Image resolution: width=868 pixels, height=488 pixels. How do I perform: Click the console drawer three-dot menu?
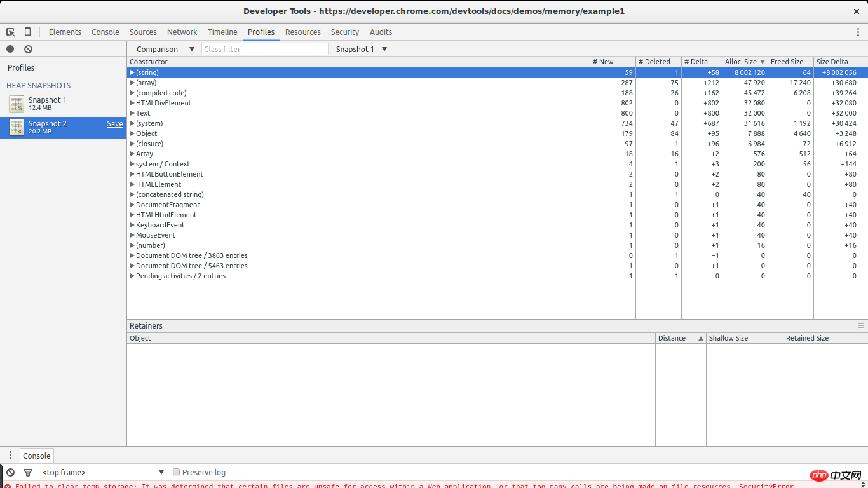(10, 456)
